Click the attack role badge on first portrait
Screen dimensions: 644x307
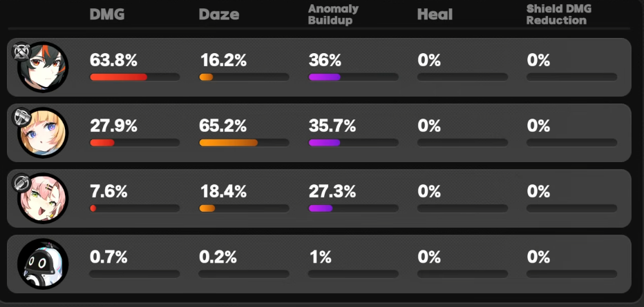click(x=21, y=52)
